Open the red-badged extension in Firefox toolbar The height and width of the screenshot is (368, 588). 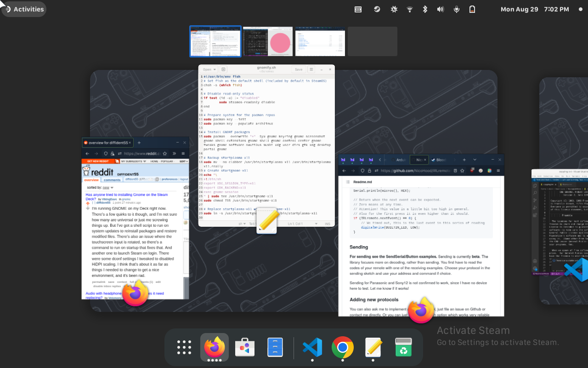tap(472, 171)
